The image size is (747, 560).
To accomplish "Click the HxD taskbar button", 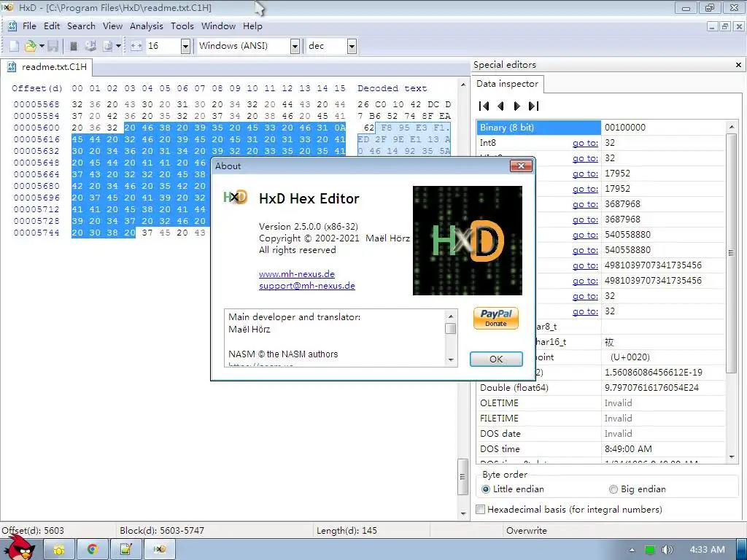I will click(x=160, y=550).
